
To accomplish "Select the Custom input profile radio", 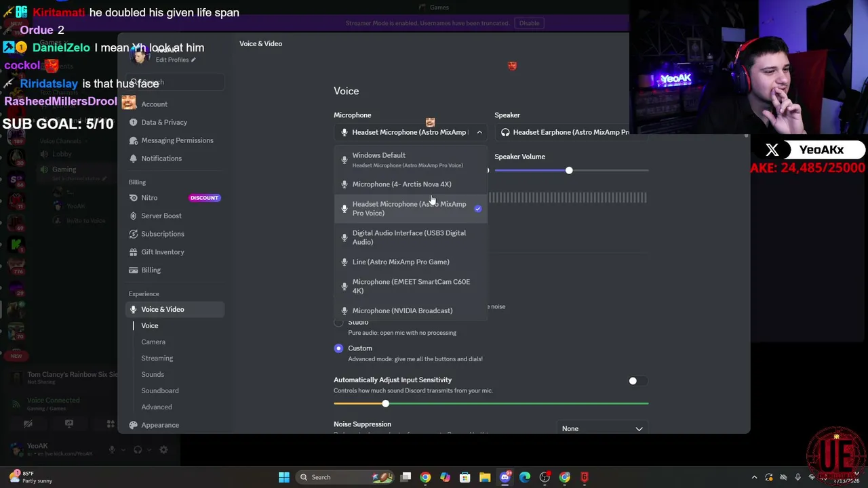I will pyautogui.click(x=338, y=348).
